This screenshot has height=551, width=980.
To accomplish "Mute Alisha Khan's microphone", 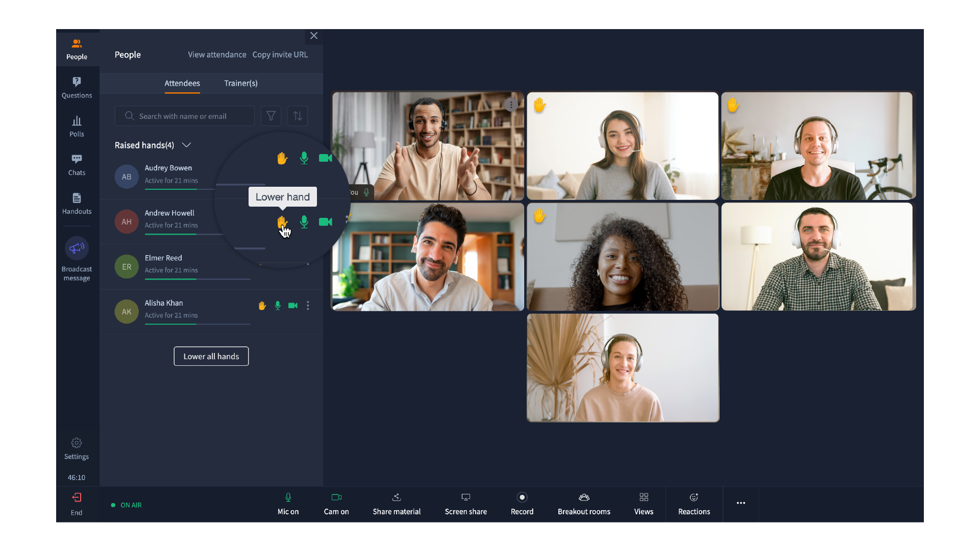I will (x=278, y=306).
